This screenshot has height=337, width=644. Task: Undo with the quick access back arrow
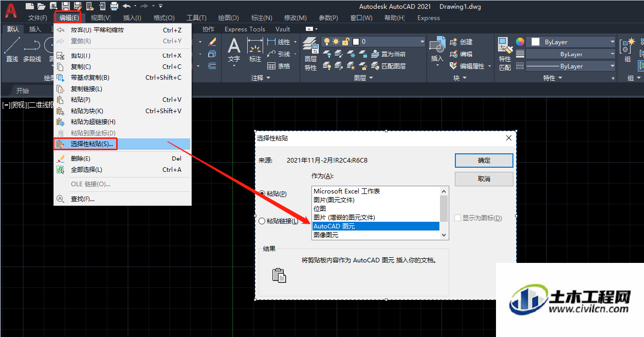click(126, 6)
